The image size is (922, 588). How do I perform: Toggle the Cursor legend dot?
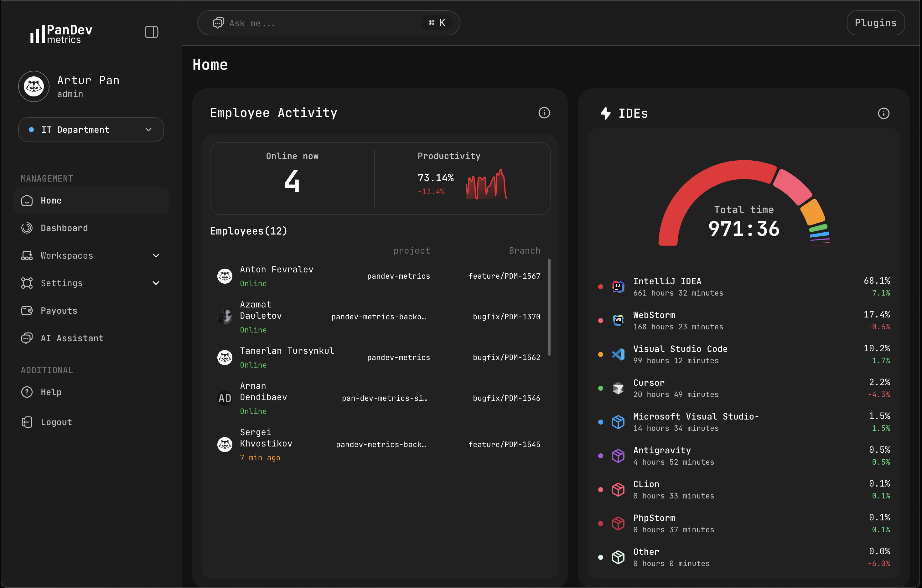pos(600,388)
